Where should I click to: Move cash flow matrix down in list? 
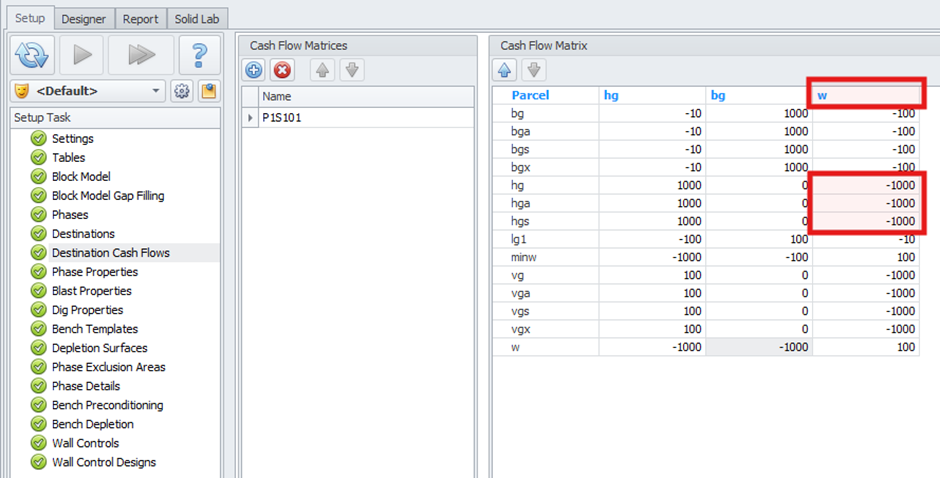[351, 70]
